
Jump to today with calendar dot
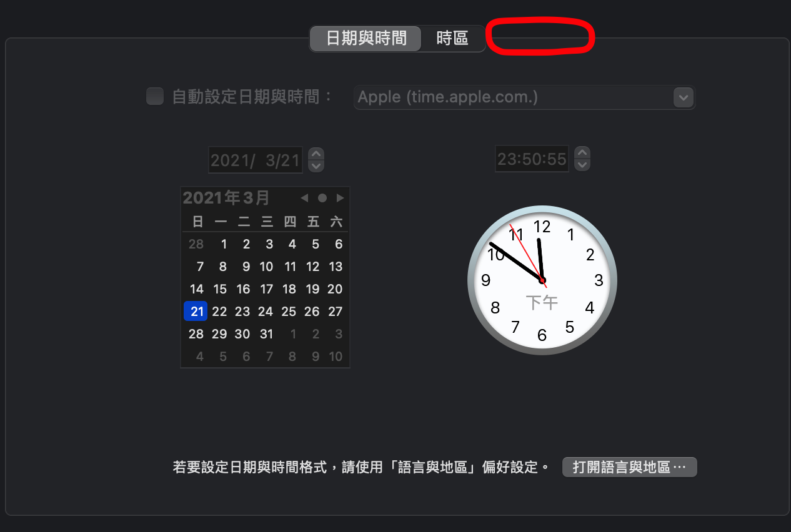point(322,198)
